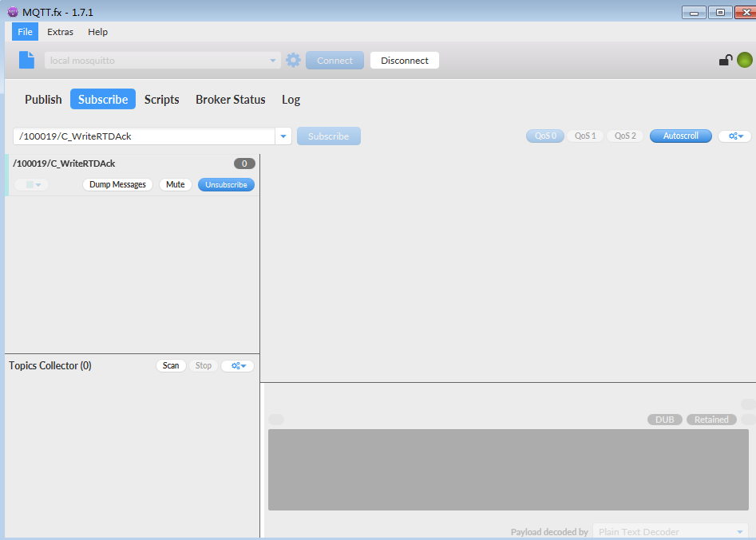The height and width of the screenshot is (540, 756).
Task: Open the File menu
Action: (25, 32)
